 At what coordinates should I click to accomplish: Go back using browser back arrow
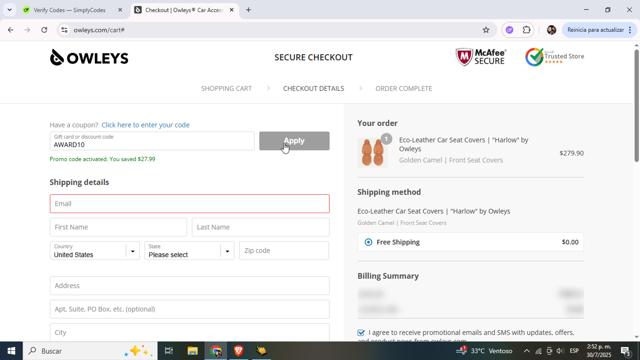point(11,30)
